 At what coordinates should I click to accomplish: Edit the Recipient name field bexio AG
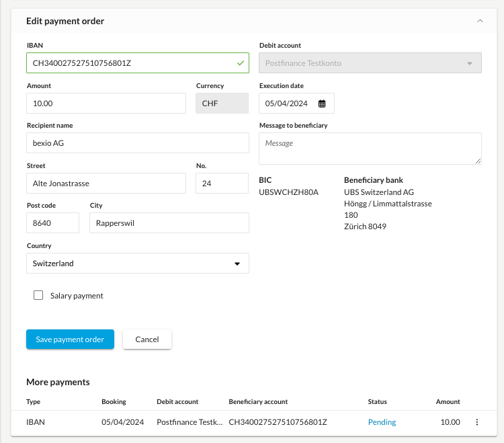coord(138,143)
